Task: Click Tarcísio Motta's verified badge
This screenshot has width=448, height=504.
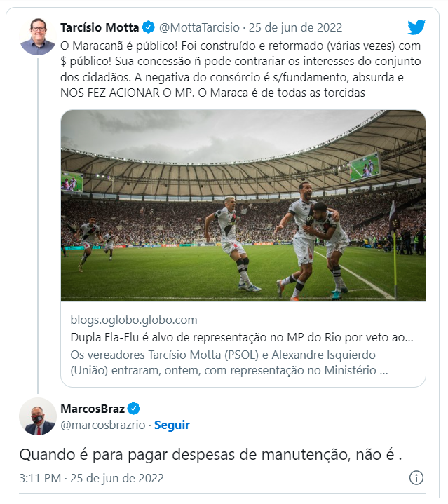Action: coord(149,28)
